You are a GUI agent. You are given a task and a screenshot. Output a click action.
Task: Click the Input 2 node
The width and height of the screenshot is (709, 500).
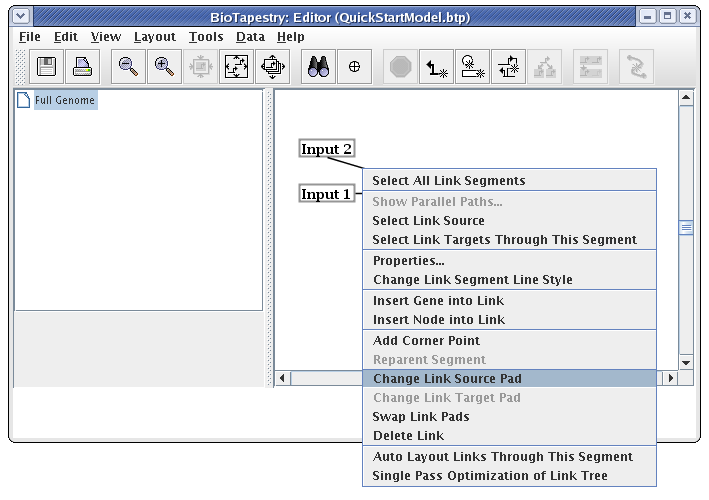point(327,150)
